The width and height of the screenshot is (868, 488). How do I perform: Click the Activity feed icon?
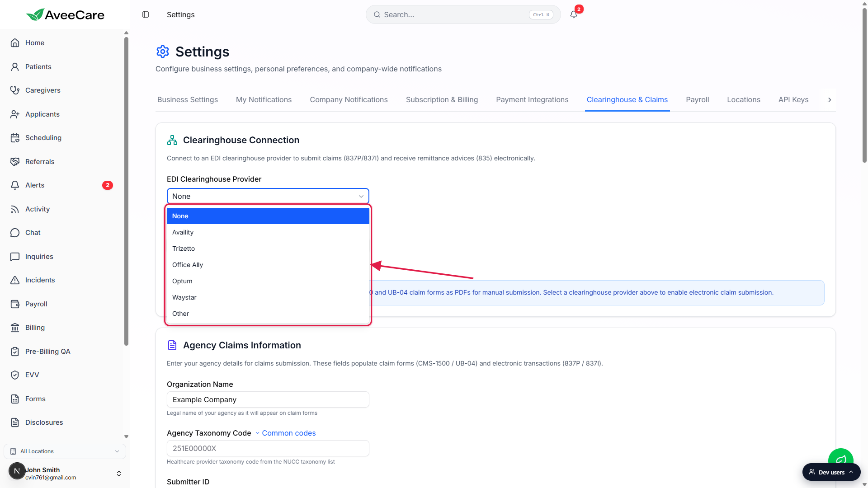coord(15,209)
